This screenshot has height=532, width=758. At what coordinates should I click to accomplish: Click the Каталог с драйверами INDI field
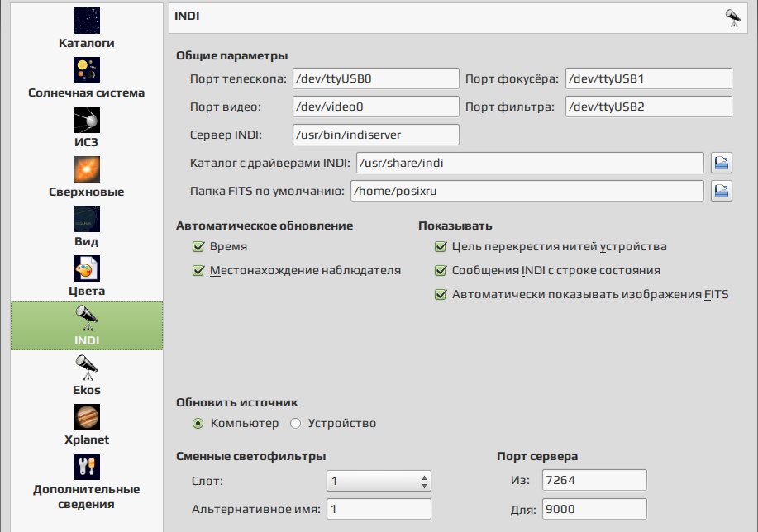530,163
